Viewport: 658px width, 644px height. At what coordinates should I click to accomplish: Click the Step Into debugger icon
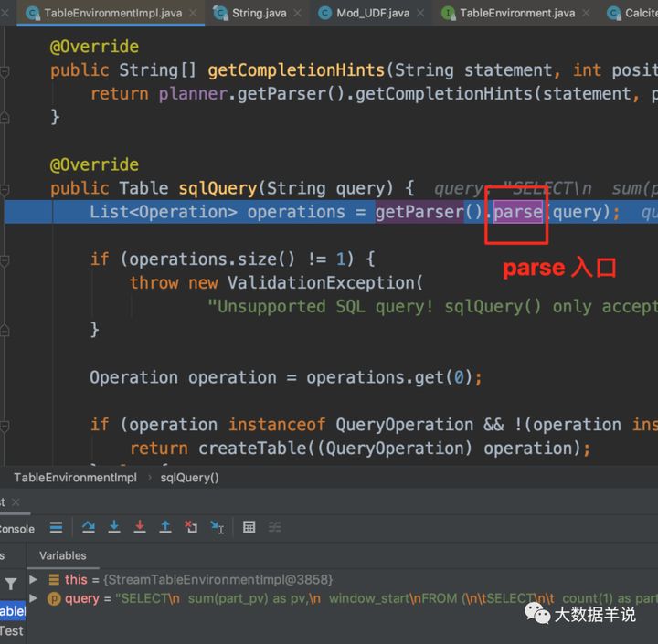pos(114,527)
